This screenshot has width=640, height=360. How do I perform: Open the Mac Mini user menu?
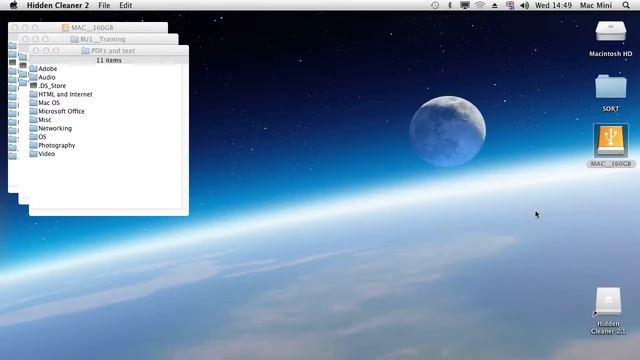(596, 5)
